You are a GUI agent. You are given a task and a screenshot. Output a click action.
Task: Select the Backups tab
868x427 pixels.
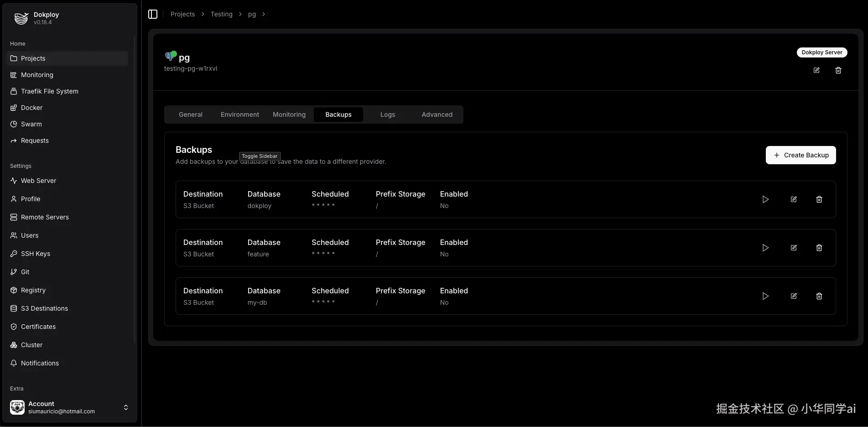(x=338, y=115)
